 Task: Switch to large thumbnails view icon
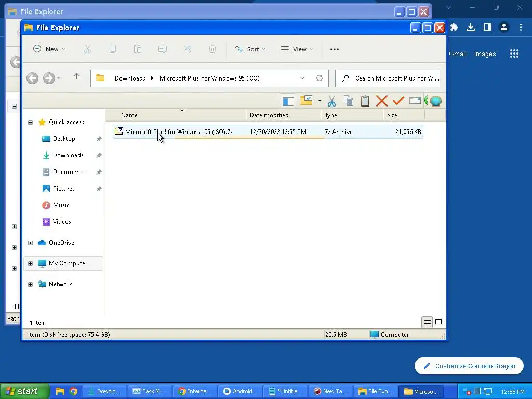point(438,322)
